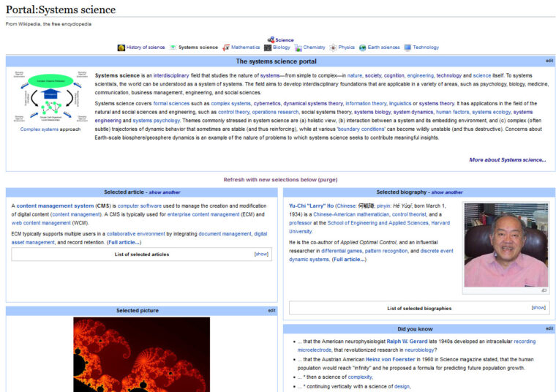Follow the information theory link

[x=366, y=104]
